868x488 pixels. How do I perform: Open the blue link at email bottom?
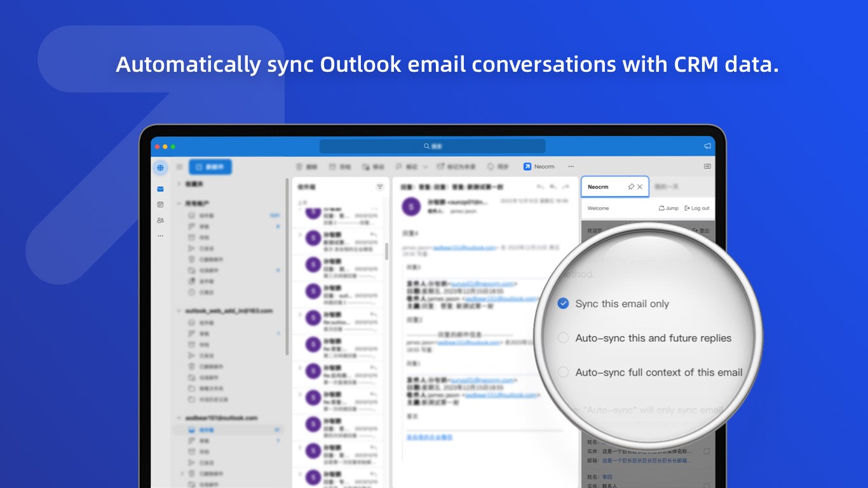point(430,437)
